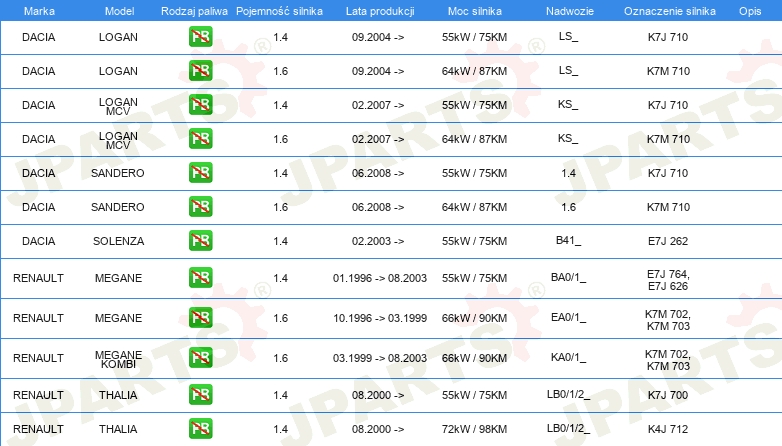782x446 pixels.
Task: Click fuel icon in Thalia K4J 712 row
Action: pos(200,429)
